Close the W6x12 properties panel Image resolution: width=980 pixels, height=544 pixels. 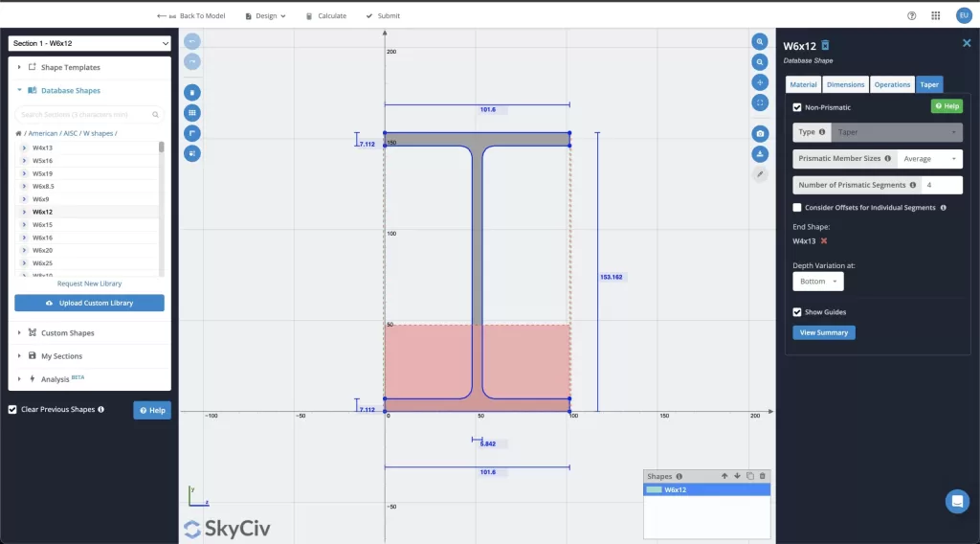pos(967,43)
